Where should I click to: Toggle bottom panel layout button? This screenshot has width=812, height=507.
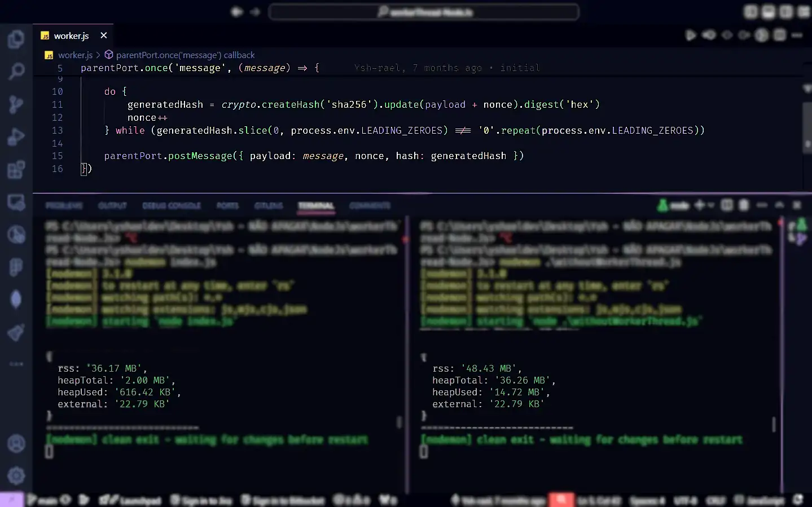[769, 12]
